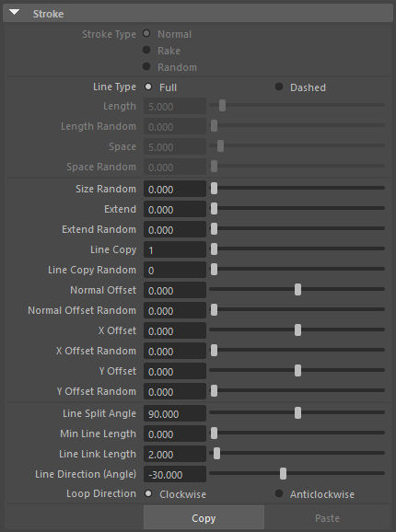Click the Line Link Length slider handle

[216, 453]
